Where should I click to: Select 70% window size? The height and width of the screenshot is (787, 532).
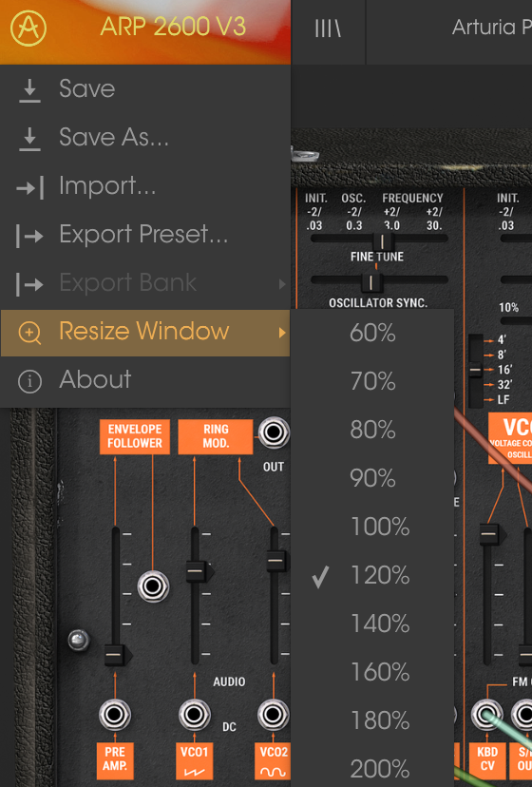[372, 381]
